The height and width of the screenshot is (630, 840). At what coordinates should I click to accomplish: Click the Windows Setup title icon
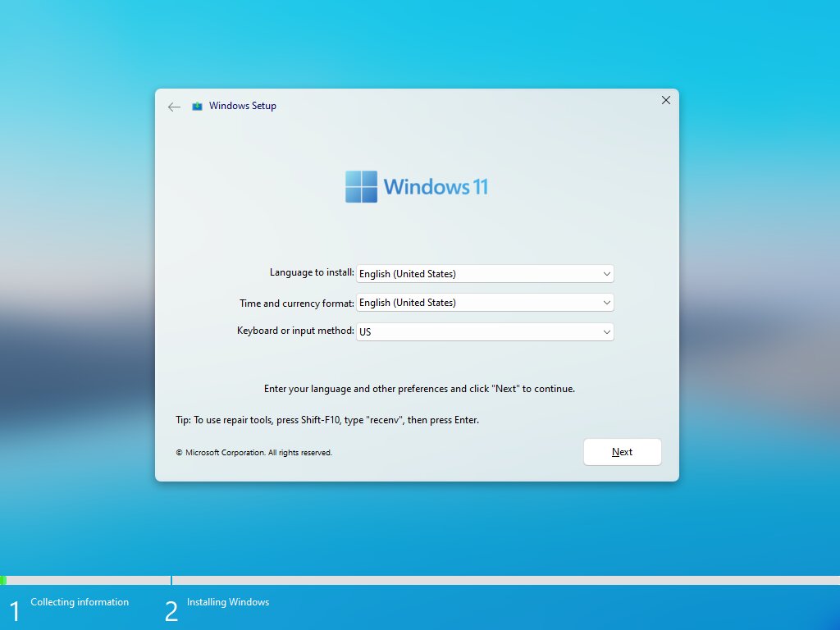coord(197,106)
